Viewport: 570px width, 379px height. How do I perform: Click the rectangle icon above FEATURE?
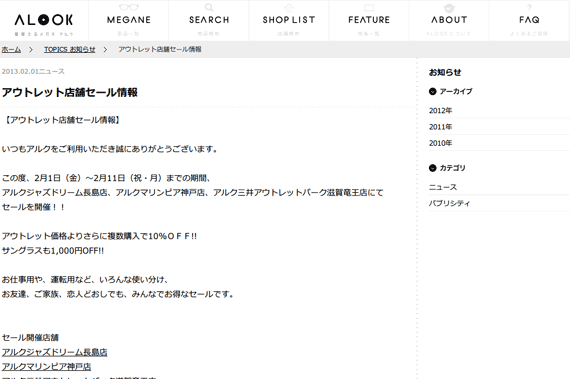pyautogui.click(x=369, y=7)
